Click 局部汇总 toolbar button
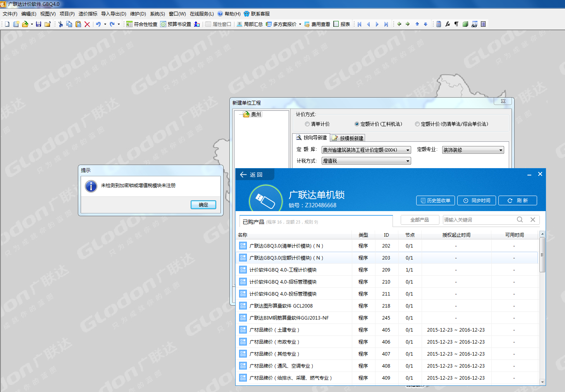Viewport: 565px width, 392px height. [x=250, y=24]
